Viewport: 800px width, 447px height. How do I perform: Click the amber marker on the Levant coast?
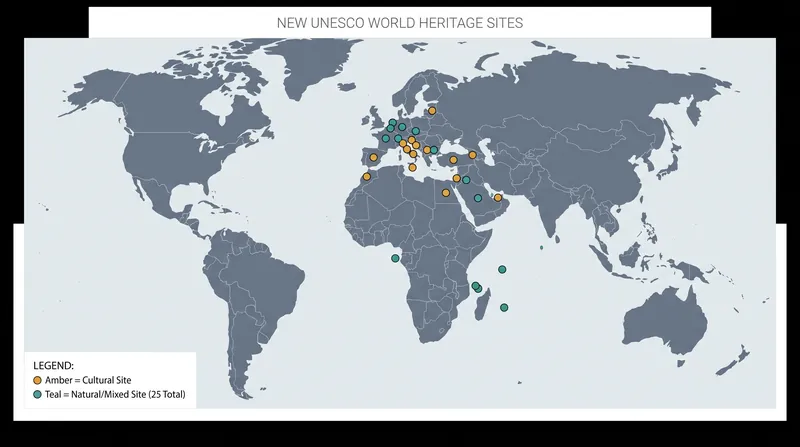click(457, 179)
